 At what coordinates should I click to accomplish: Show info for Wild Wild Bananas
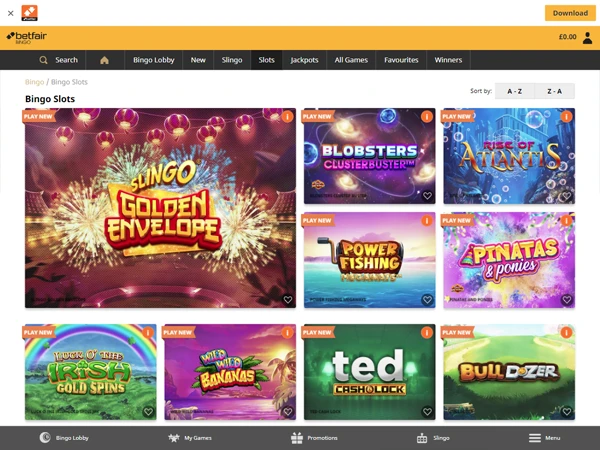(287, 333)
